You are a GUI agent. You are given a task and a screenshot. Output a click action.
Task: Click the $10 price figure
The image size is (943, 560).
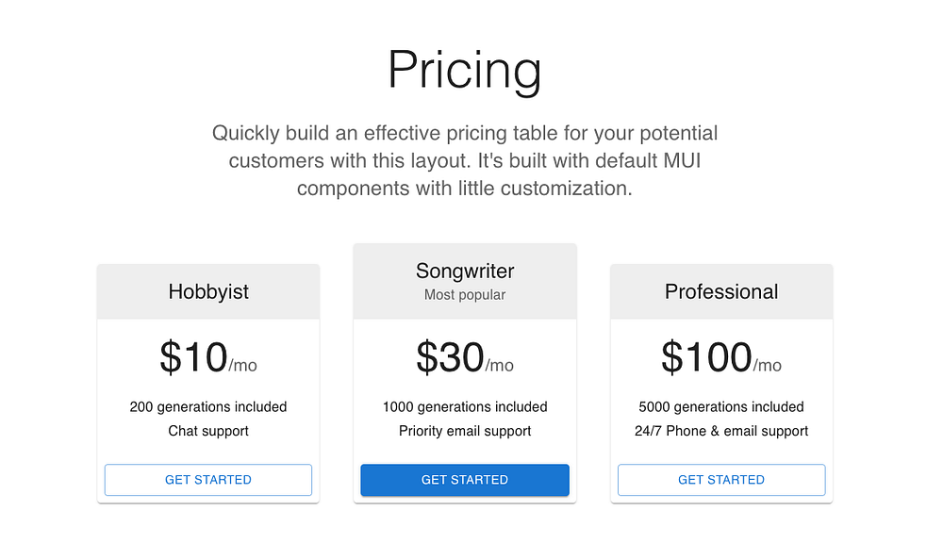[193, 357]
